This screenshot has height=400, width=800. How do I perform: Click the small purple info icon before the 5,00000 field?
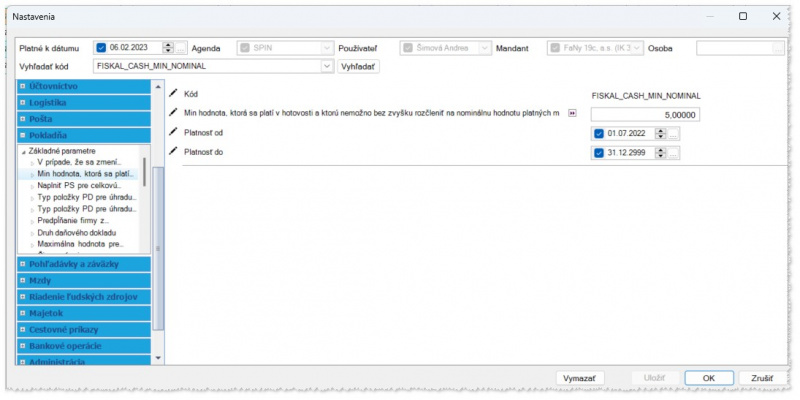pyautogui.click(x=572, y=113)
